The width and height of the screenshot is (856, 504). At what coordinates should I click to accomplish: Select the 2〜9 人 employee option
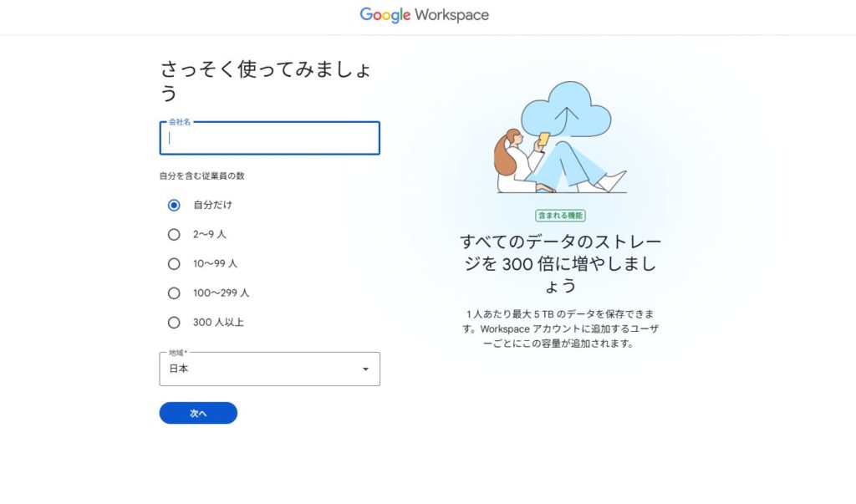coord(174,234)
